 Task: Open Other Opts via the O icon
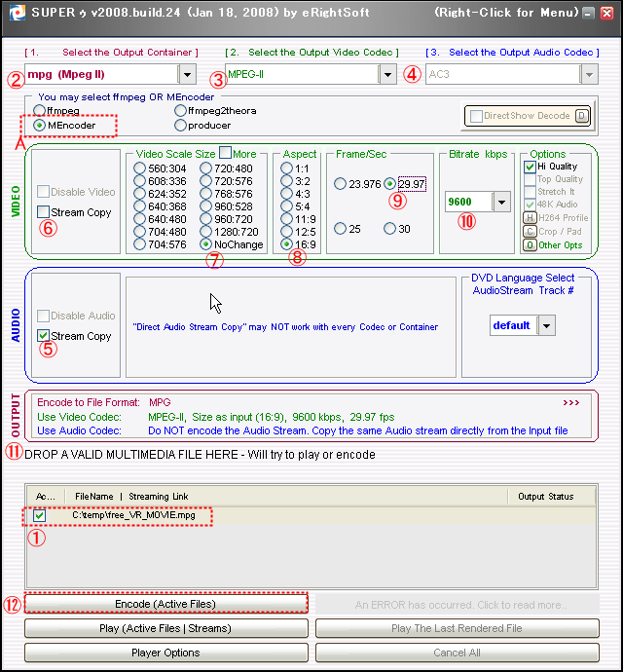pos(529,245)
